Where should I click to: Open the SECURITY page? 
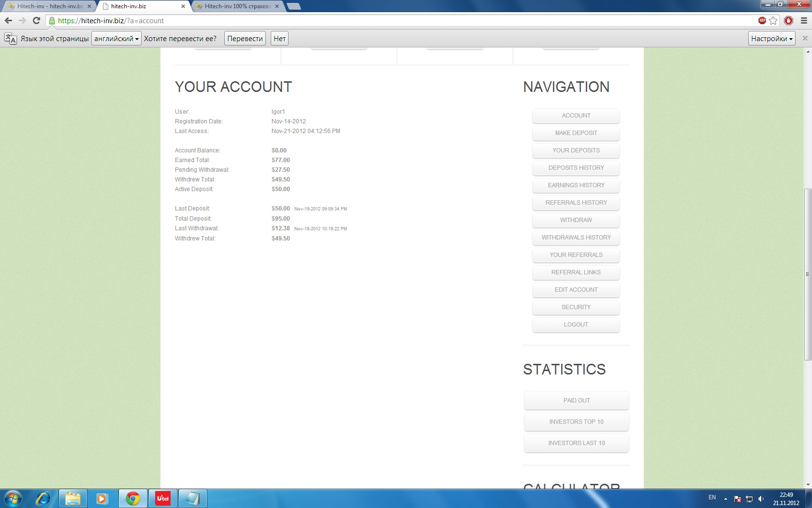click(x=576, y=307)
